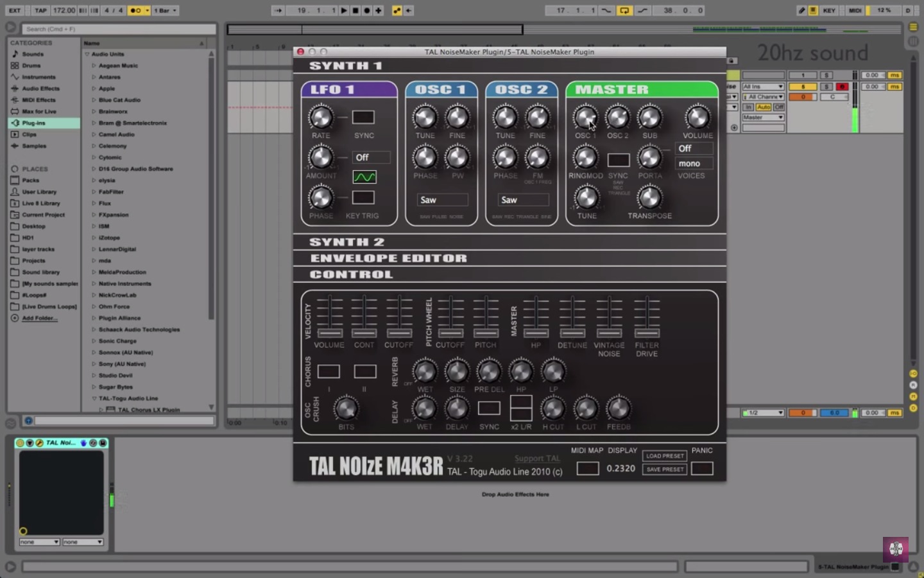This screenshot has height=578, width=924.
Task: Toggle the TAL device activator button
Action: [20, 443]
